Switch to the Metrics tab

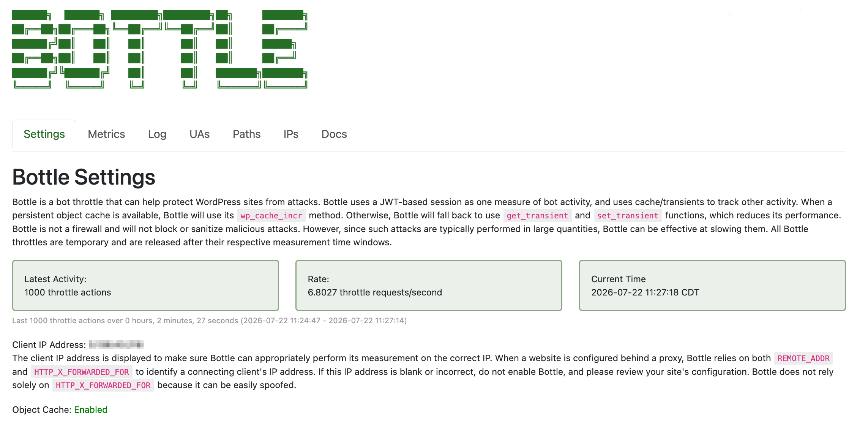coord(106,134)
